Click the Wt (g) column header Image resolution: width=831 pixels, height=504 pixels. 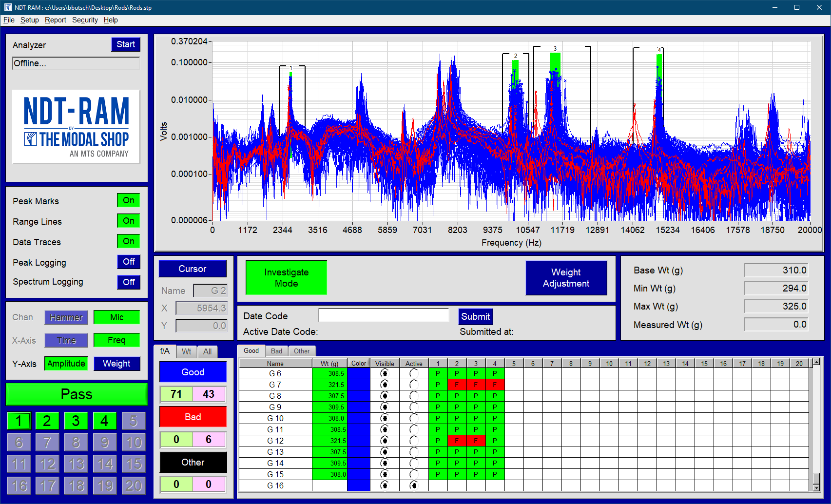(329, 364)
